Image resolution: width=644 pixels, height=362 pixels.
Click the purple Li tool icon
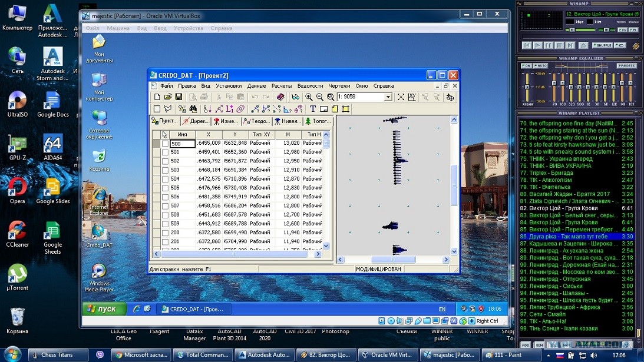pos(230,109)
